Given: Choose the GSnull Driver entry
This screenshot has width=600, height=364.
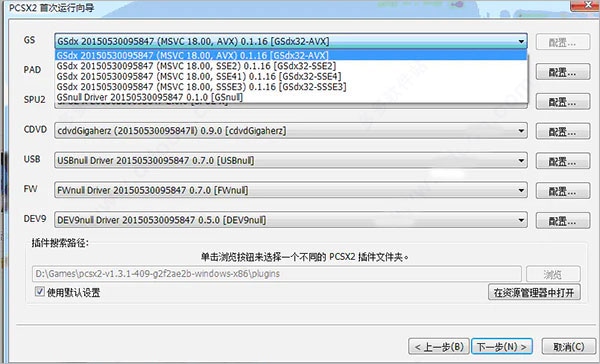Looking at the screenshot, I should coord(291,97).
